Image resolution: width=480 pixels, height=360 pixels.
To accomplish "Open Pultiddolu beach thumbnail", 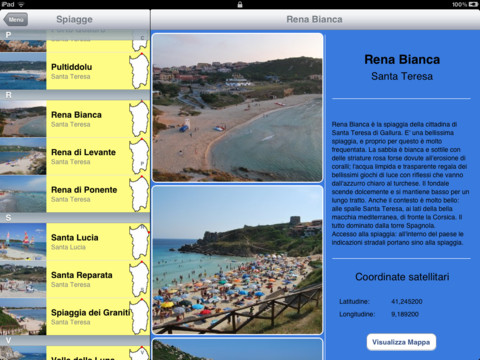I will 23,71.
